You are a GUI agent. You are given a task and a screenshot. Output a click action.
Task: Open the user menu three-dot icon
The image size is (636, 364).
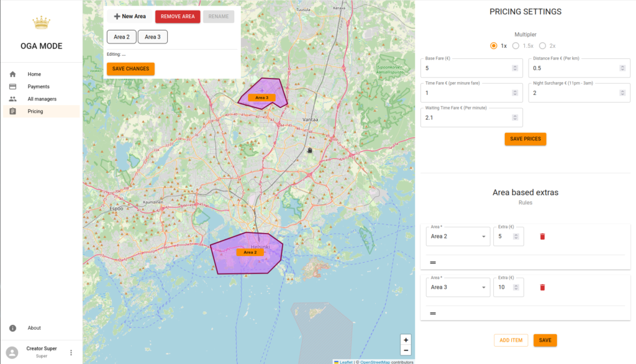pos(71,352)
